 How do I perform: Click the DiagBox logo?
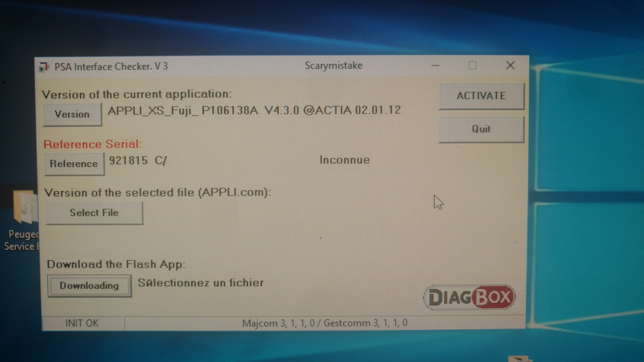click(x=469, y=297)
